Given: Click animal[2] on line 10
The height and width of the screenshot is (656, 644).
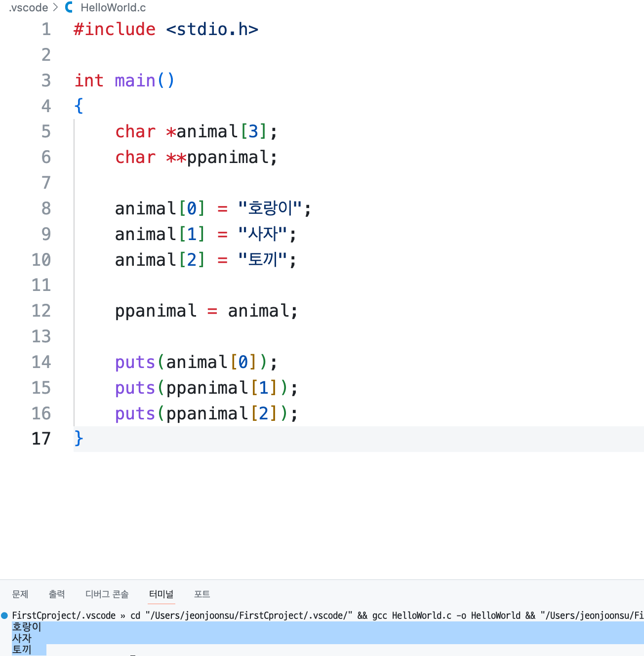Looking at the screenshot, I should coord(160,260).
